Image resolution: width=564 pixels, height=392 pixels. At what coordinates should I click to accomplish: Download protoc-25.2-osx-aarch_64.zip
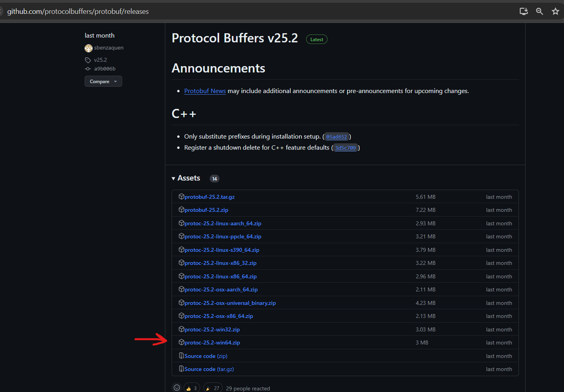(x=221, y=290)
